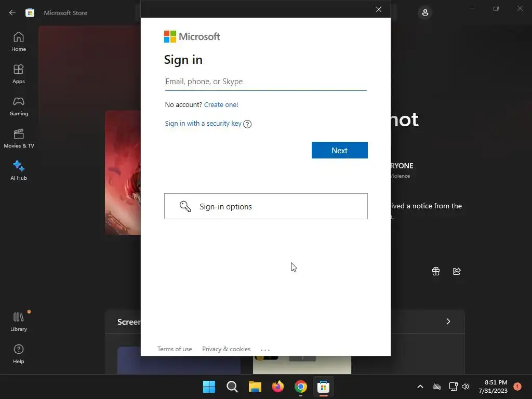Open Movies & TV section
This screenshot has width=532, height=399.
tap(19, 138)
